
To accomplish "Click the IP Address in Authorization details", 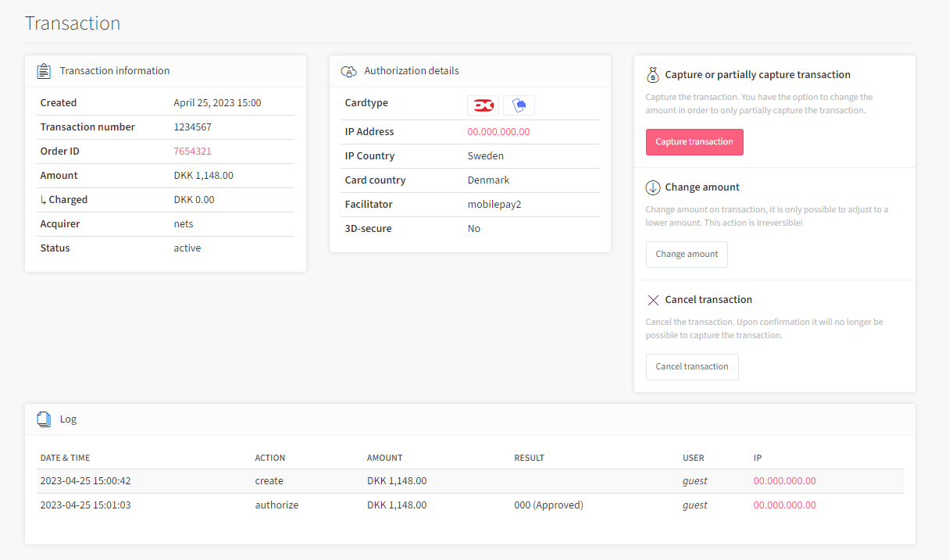I will [x=498, y=131].
